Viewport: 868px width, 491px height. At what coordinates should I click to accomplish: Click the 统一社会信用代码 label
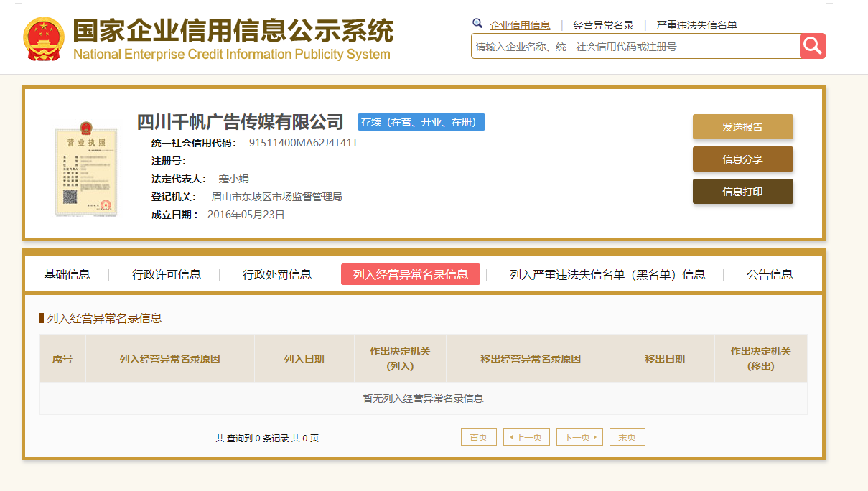194,143
